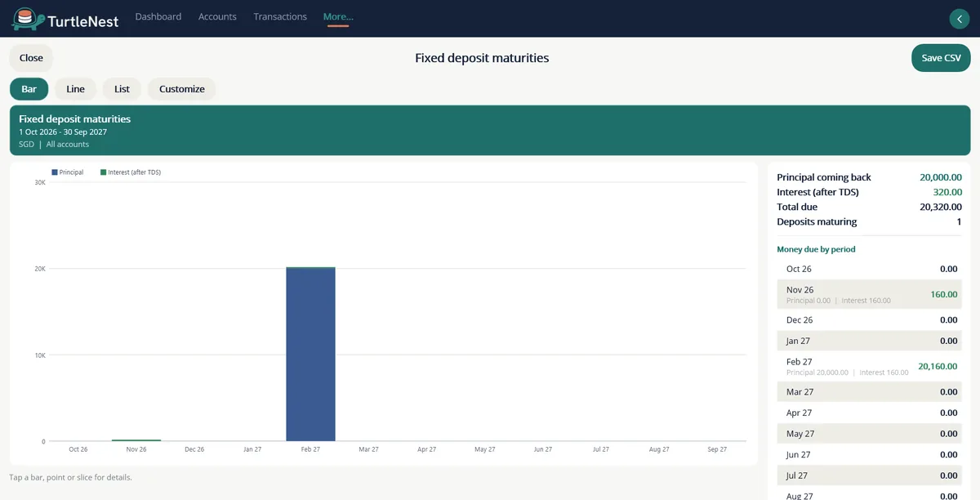
Task: Select the Oct 26 period row
Action: coord(869,269)
